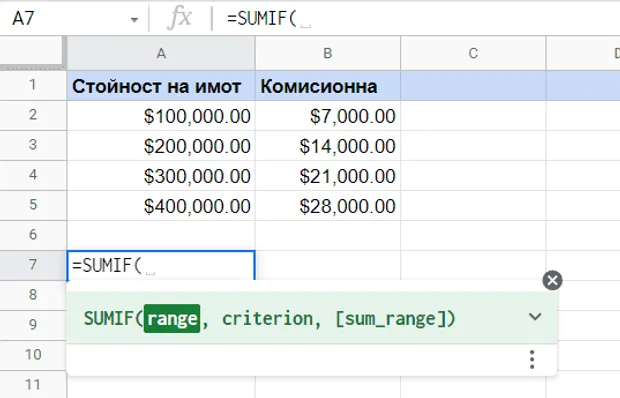Select empty cell C1 in header row
The height and width of the screenshot is (398, 620).
pyautogui.click(x=473, y=86)
